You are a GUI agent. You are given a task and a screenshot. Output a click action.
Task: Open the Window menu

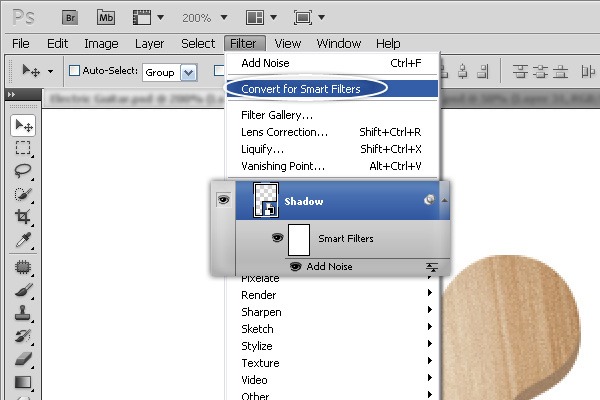click(x=339, y=44)
